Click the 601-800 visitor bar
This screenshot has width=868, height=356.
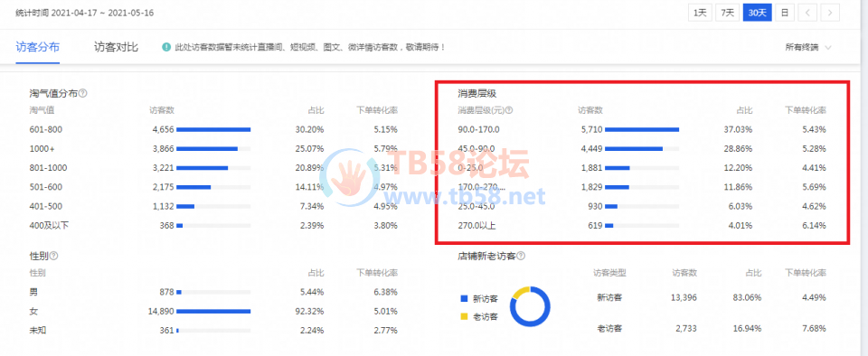pos(213,129)
